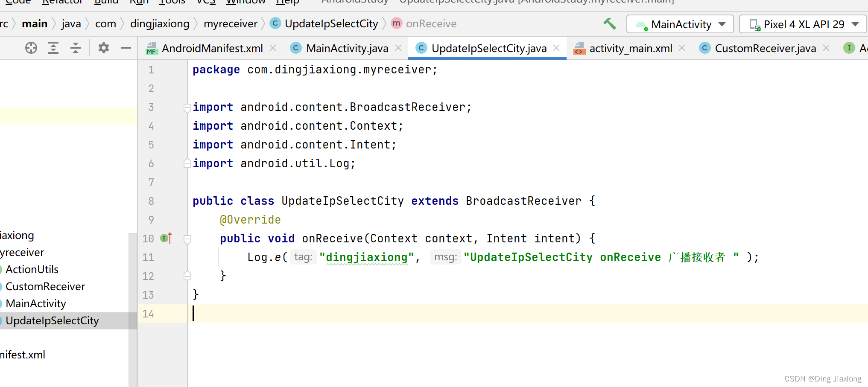Close the AndroidManifest.xml tab
The height and width of the screenshot is (387, 868).
[273, 48]
